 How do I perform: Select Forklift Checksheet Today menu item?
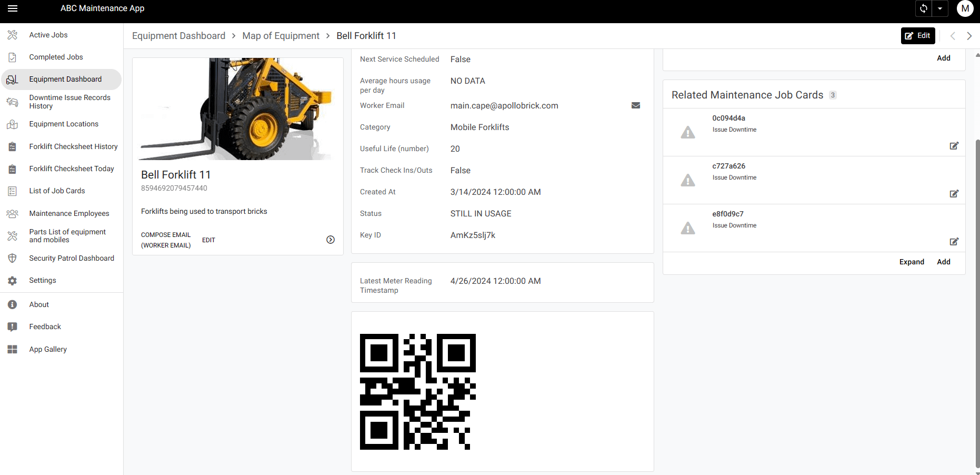(x=72, y=169)
